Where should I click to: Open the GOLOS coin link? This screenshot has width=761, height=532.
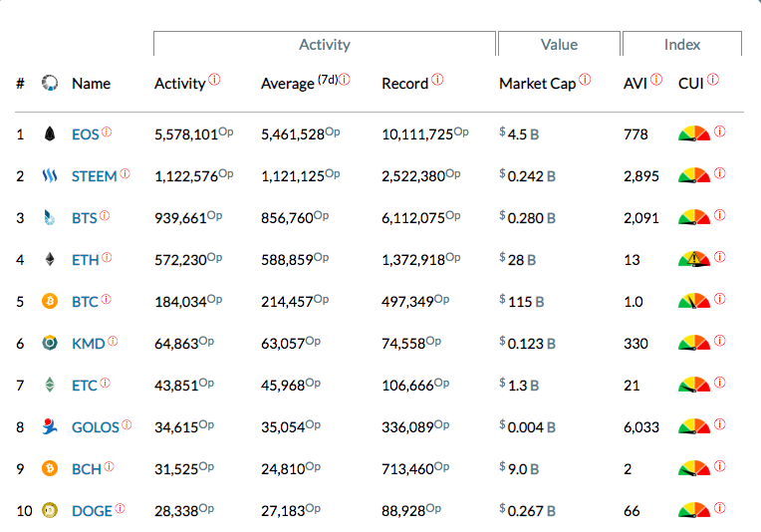(96, 427)
